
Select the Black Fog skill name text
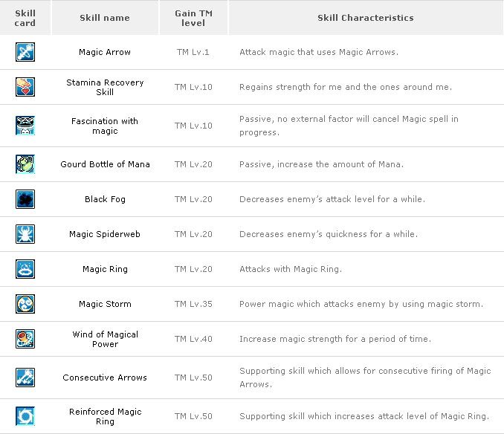[105, 199]
